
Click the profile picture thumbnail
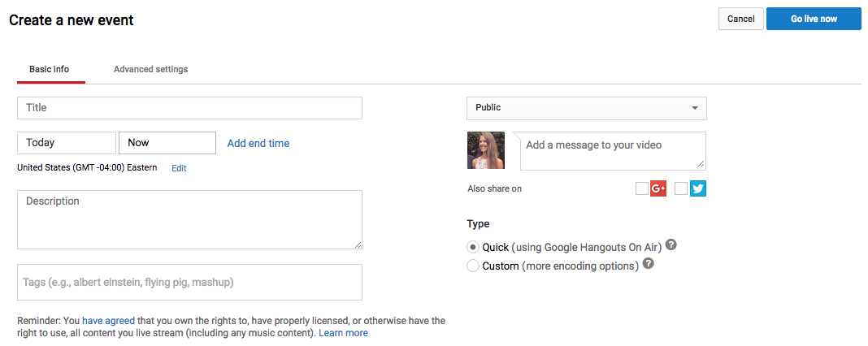tap(485, 150)
